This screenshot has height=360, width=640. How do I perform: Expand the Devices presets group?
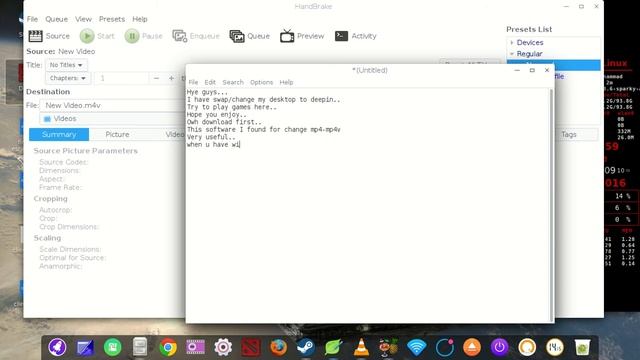coord(512,42)
